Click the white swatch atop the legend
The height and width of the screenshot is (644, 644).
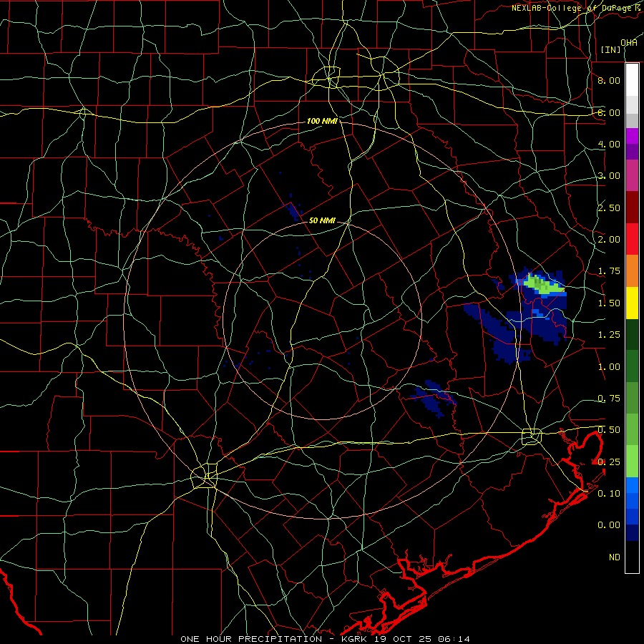[x=632, y=79]
